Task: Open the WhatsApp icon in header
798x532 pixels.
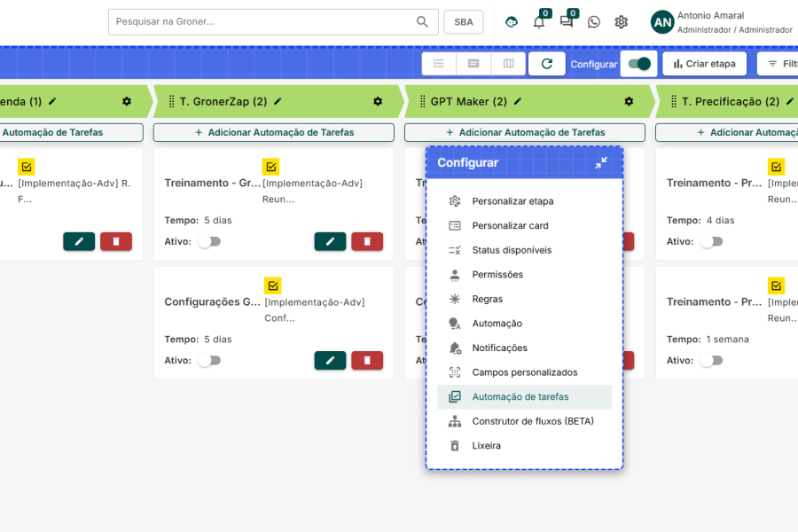Action: (593, 22)
